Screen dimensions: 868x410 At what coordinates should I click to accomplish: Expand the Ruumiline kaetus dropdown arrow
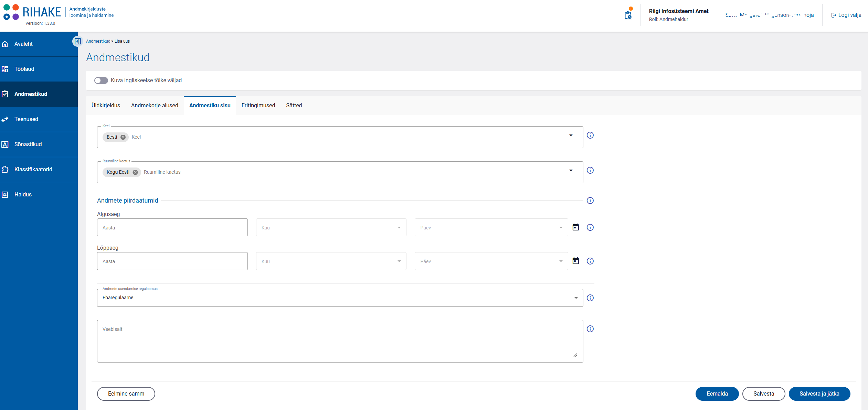571,171
